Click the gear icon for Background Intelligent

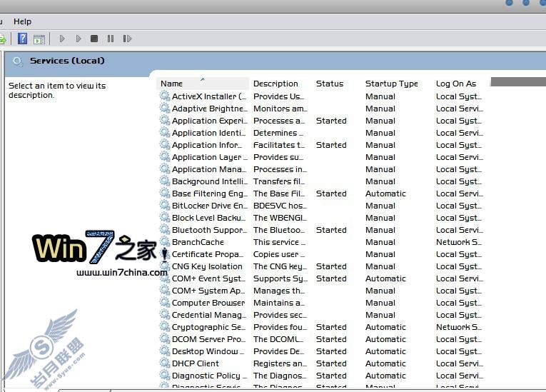(165, 181)
